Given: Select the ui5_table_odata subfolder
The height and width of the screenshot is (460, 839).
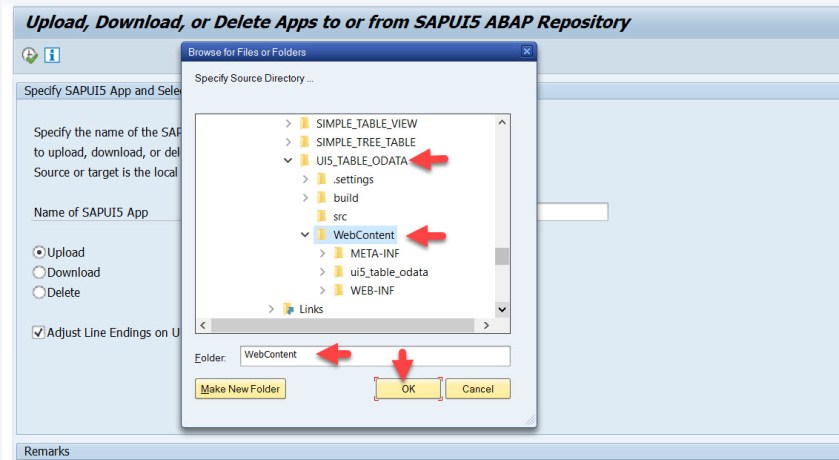Looking at the screenshot, I should (x=389, y=272).
